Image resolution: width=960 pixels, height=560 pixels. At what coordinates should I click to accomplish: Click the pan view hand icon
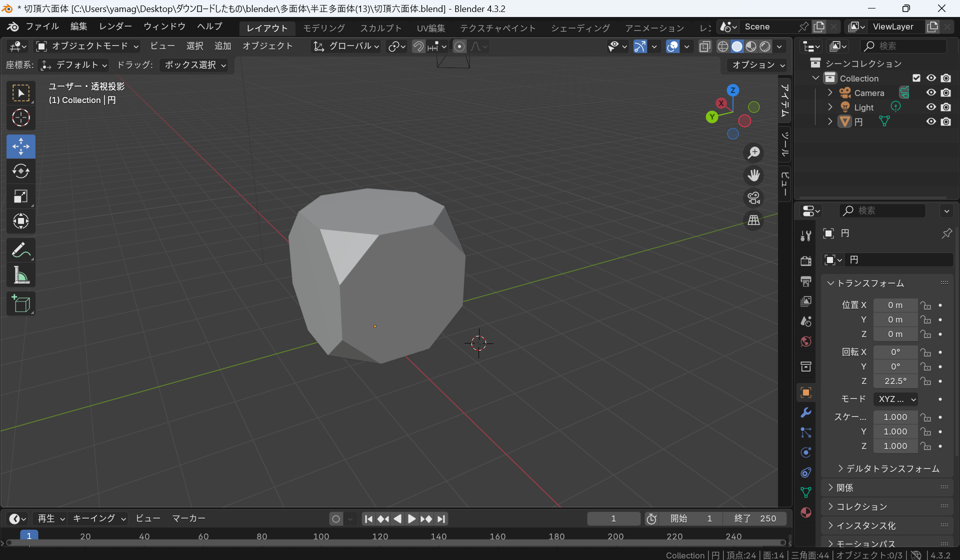[x=753, y=175]
